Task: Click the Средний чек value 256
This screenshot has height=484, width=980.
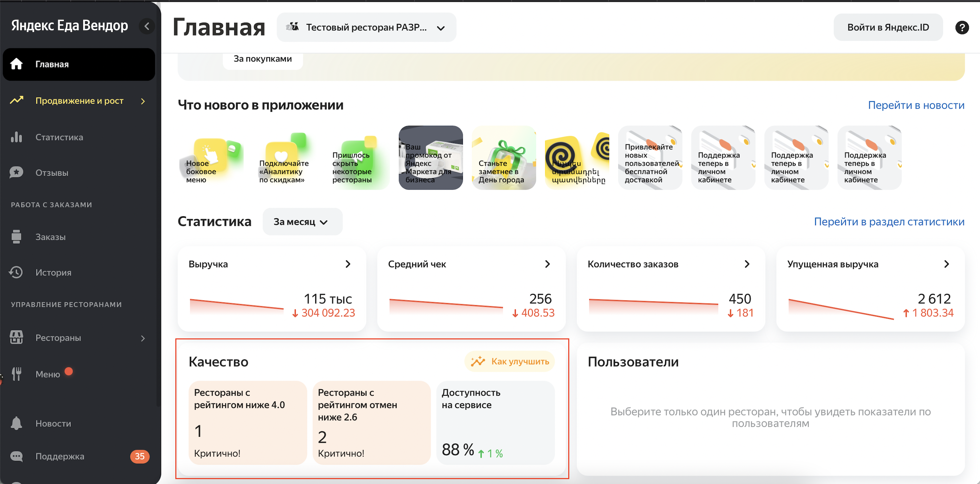Action: pyautogui.click(x=540, y=299)
